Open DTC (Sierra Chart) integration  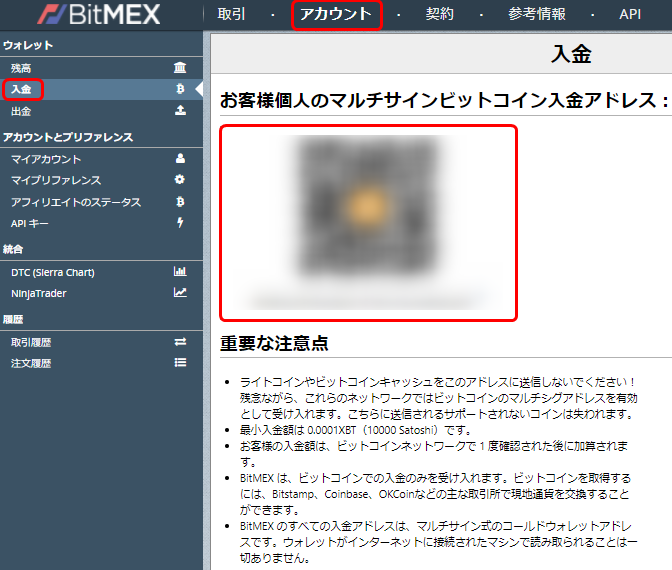click(x=53, y=273)
